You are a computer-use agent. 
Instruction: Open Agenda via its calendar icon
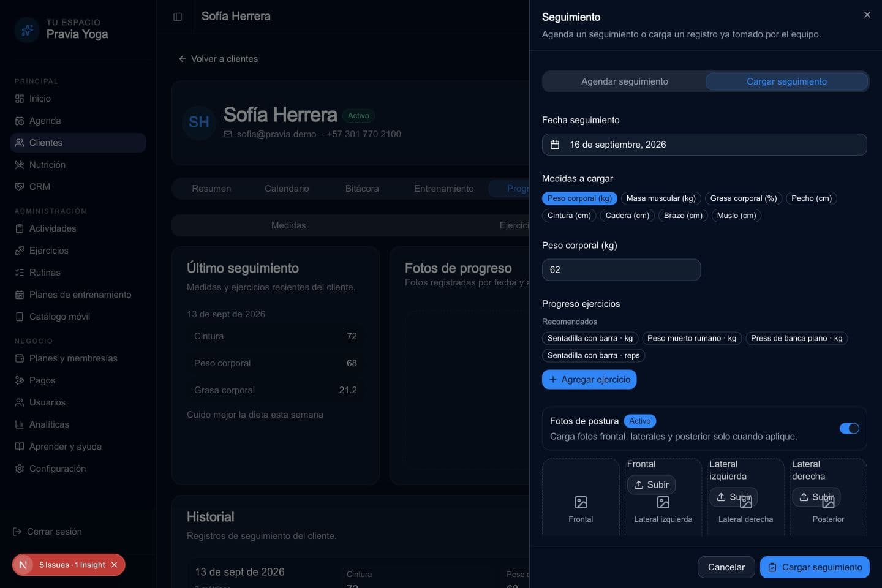(20, 121)
